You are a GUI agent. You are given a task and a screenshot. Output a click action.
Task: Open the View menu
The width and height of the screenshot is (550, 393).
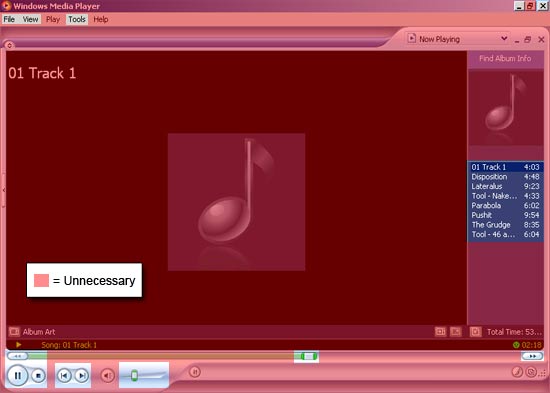click(31, 19)
